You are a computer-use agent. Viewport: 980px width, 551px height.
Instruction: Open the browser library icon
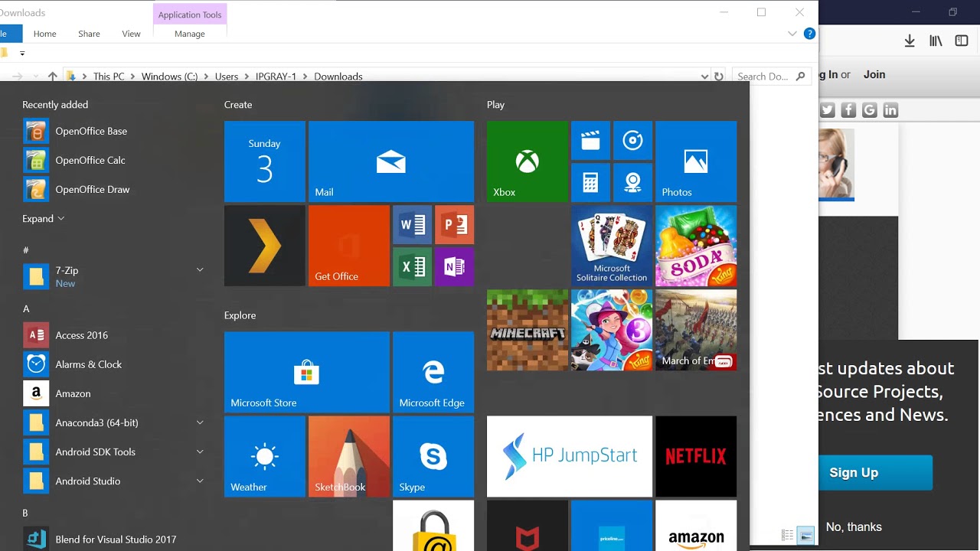coord(936,41)
